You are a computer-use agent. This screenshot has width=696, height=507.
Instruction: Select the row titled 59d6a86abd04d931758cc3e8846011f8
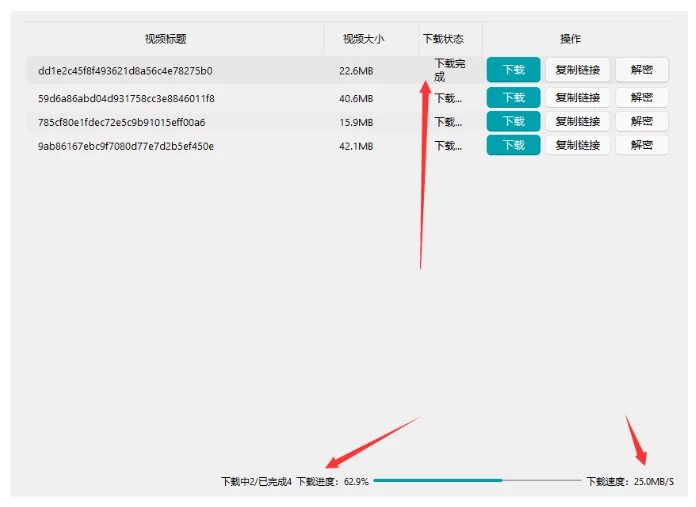pyautogui.click(x=126, y=99)
